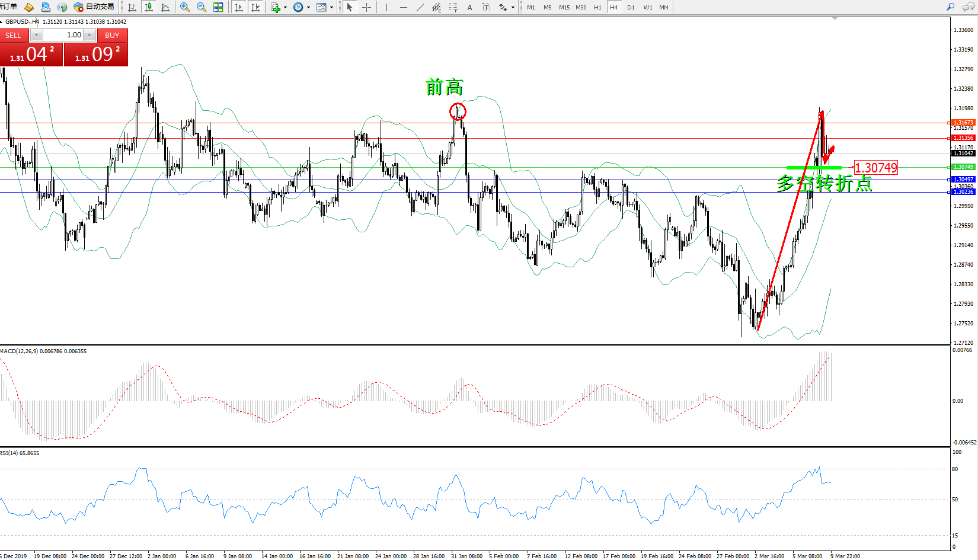Viewport: 978px width, 560px height.
Task: Select the Fibonacci retracement drawing tool
Action: (453, 7)
